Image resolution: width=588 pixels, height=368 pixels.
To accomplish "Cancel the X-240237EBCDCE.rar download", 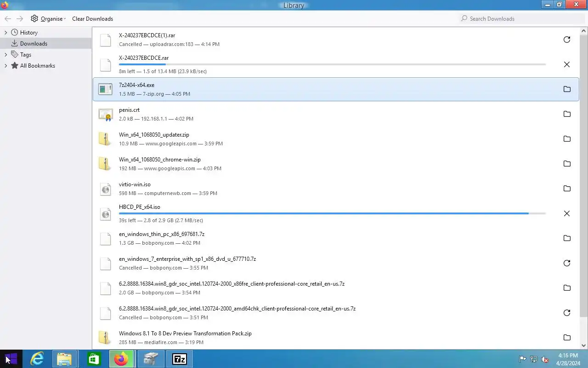I will coord(567,64).
